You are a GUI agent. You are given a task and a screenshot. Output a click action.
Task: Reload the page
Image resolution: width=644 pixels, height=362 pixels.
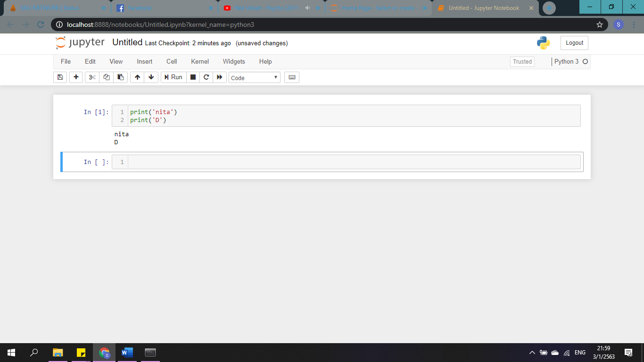(41, 25)
